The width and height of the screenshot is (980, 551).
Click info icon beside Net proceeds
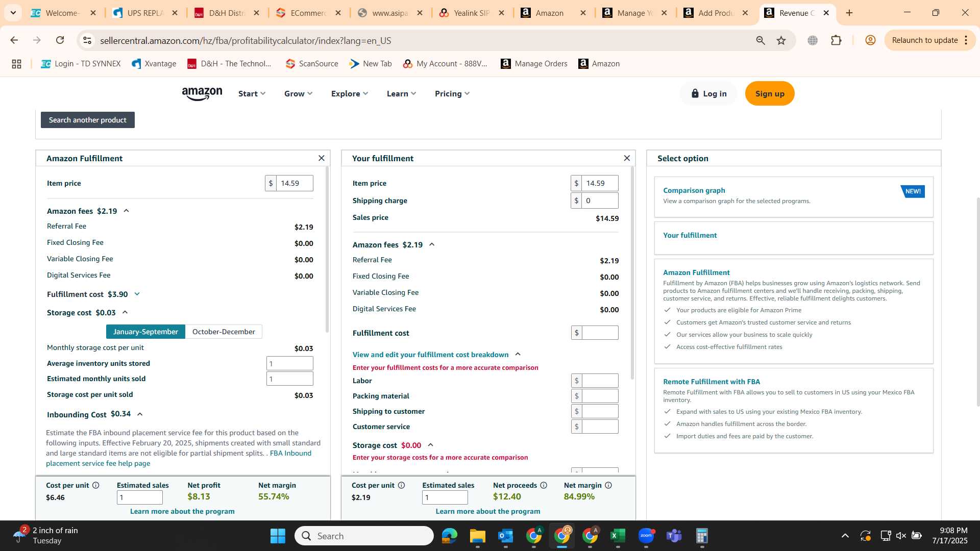pos(544,485)
